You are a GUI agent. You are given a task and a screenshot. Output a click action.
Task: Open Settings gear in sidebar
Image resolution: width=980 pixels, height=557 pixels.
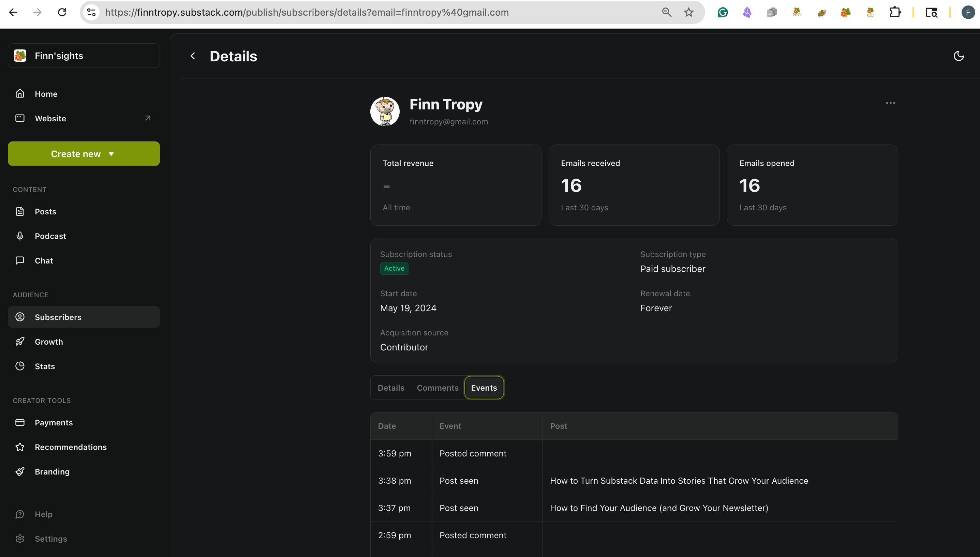(x=20, y=539)
